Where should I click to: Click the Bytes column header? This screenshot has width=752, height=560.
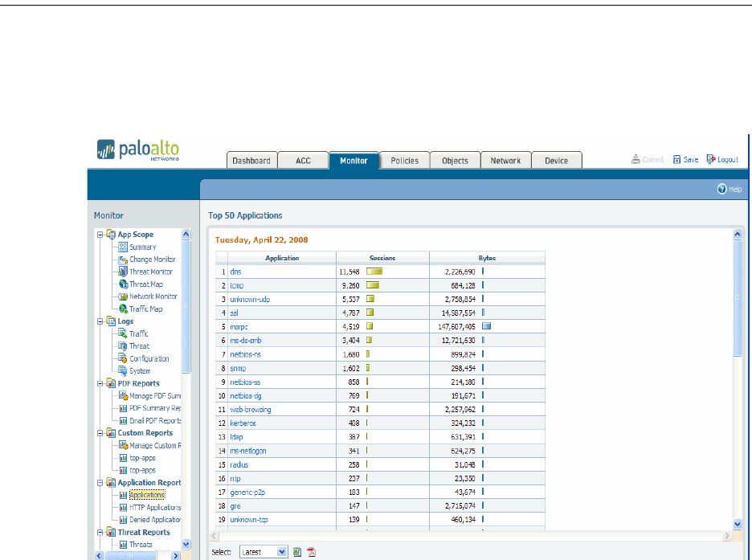[x=487, y=258]
